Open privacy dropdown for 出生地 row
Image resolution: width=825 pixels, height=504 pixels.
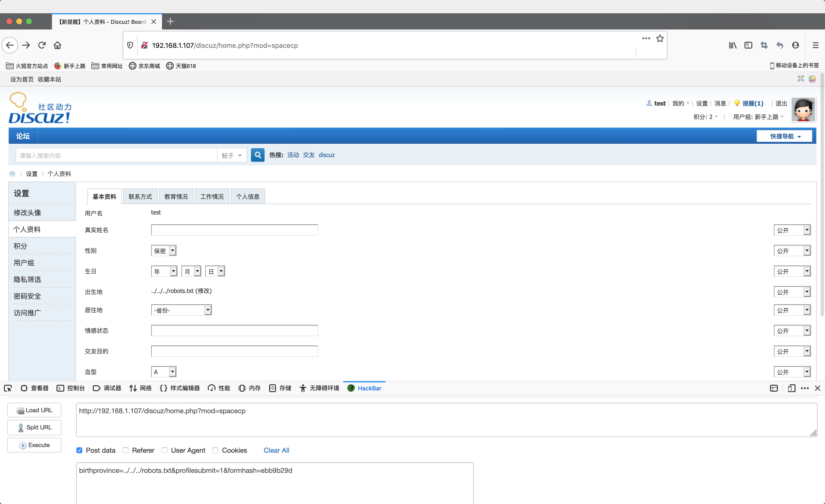(792, 292)
